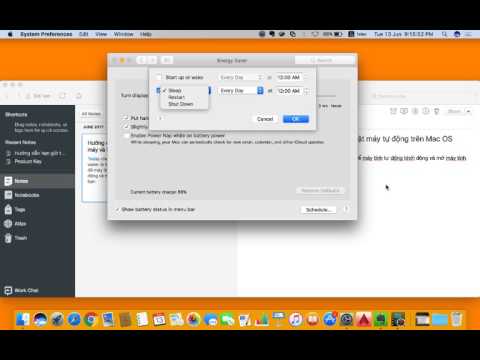
Task: Choose Shut Down from the action popup menu
Action: click(184, 104)
